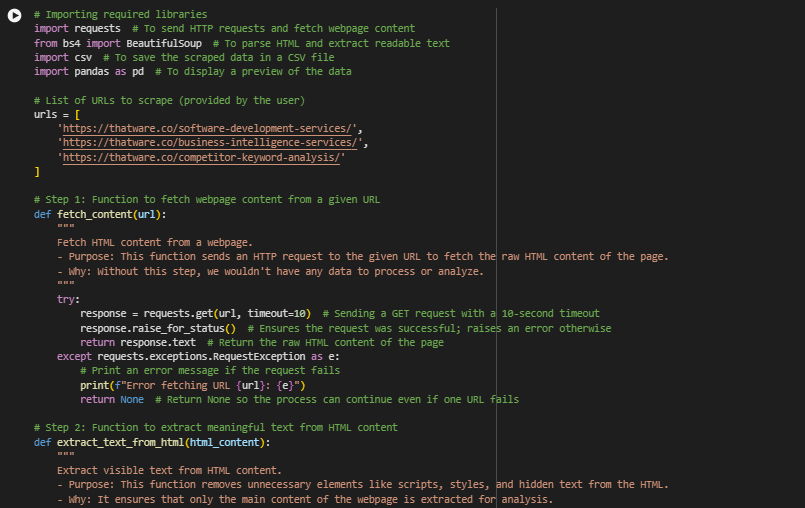Open the business-intelligence-services URL link
This screenshot has height=508, width=805.
(x=210, y=142)
